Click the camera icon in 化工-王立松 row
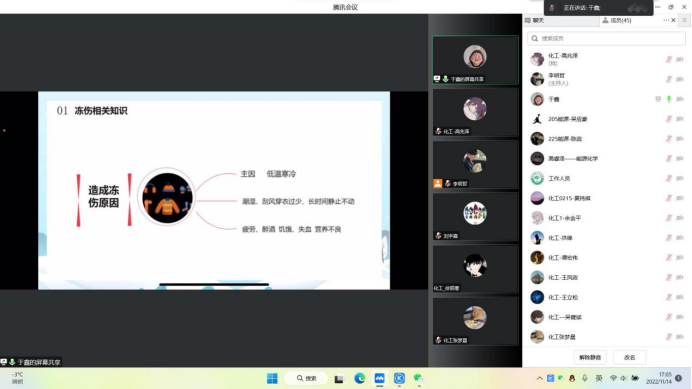This screenshot has height=389, width=692. [x=680, y=297]
